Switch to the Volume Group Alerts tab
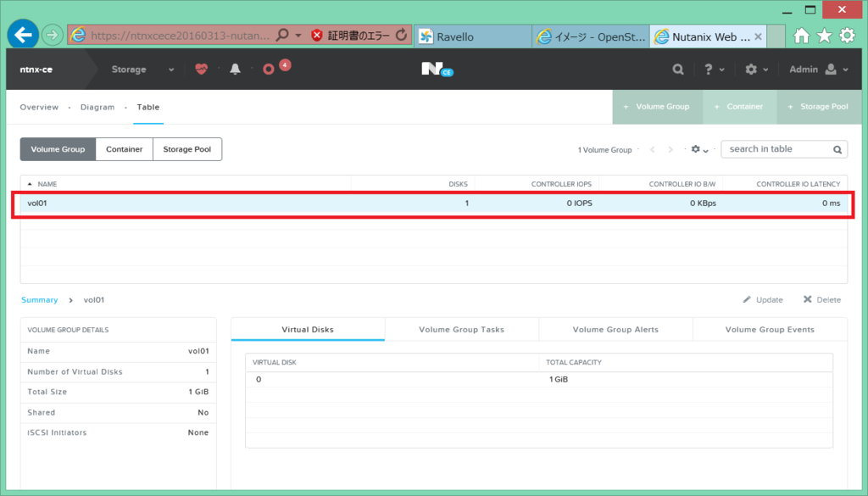The image size is (868, 496). [x=615, y=329]
